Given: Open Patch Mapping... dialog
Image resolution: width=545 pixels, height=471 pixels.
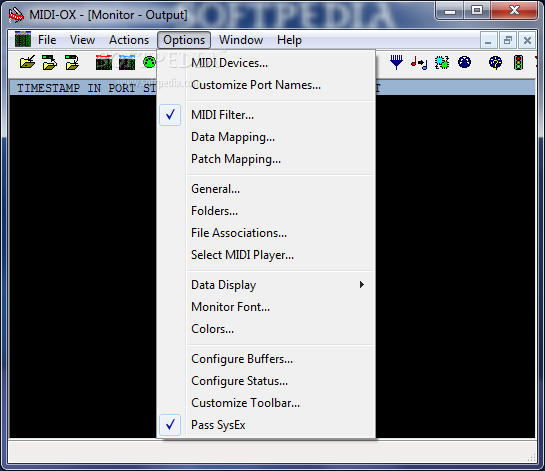Looking at the screenshot, I should (x=266, y=159).
